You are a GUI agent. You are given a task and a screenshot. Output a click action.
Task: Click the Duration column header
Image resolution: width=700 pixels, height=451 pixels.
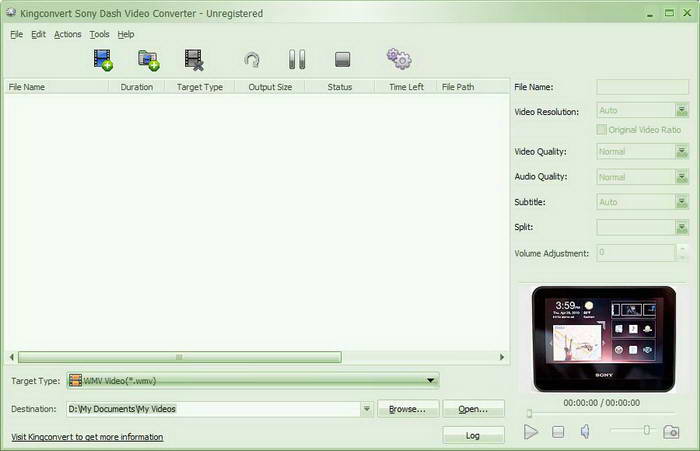pyautogui.click(x=137, y=87)
